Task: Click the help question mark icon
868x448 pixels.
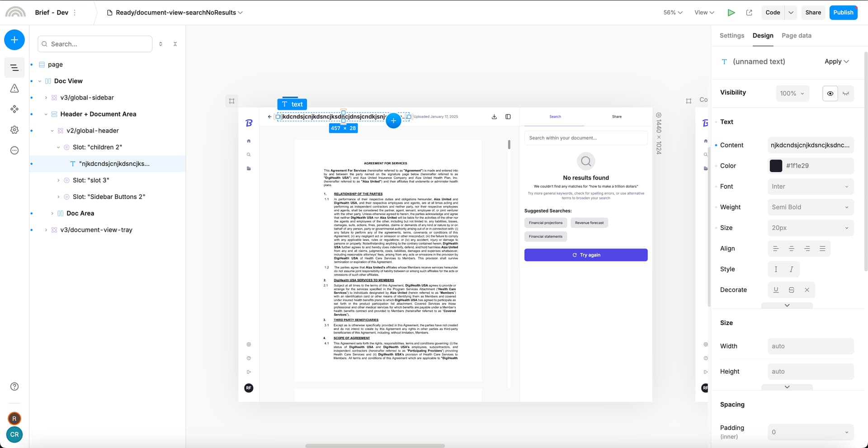Action: pyautogui.click(x=14, y=387)
